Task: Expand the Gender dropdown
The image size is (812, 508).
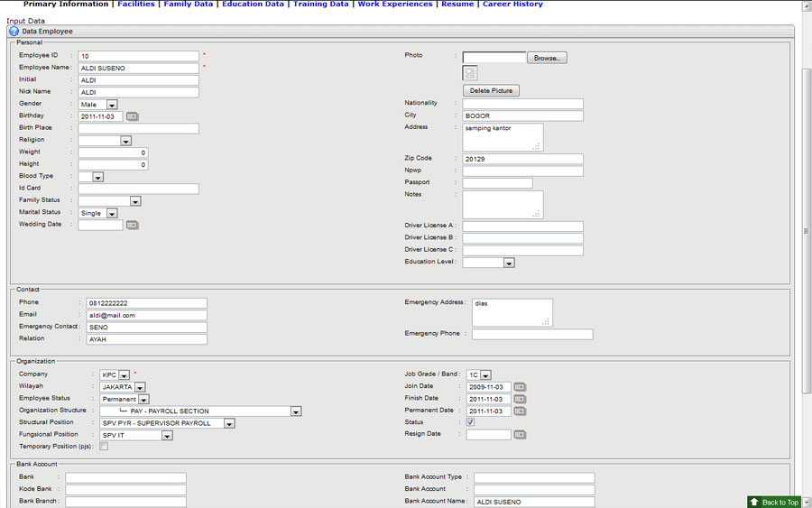Action: tap(112, 105)
